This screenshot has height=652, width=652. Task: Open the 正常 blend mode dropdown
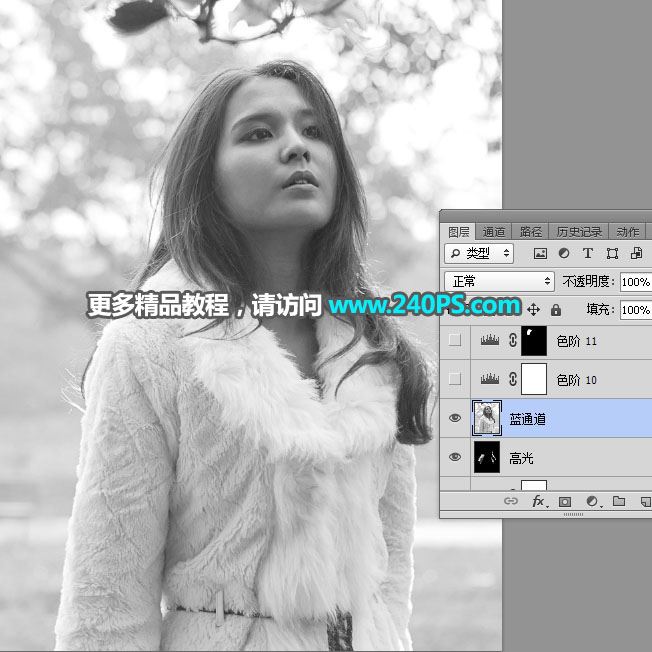[498, 282]
